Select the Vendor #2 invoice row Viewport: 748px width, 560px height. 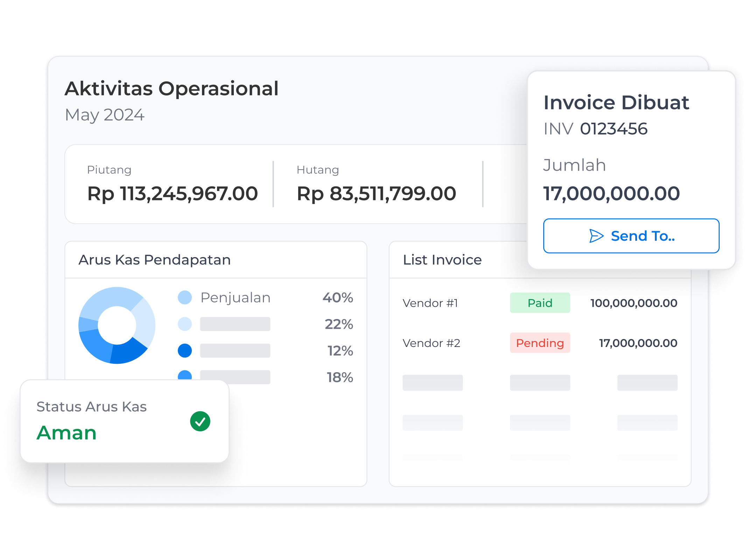point(431,343)
